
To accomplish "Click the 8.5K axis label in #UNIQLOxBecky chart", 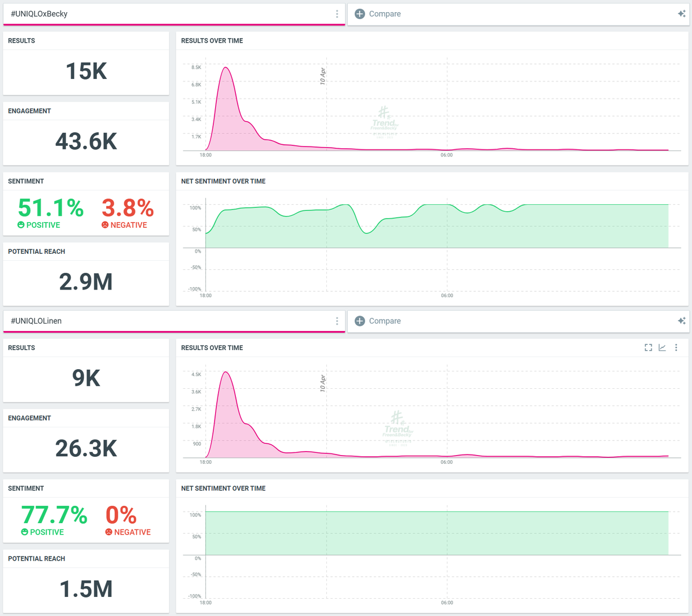I will pyautogui.click(x=197, y=67).
